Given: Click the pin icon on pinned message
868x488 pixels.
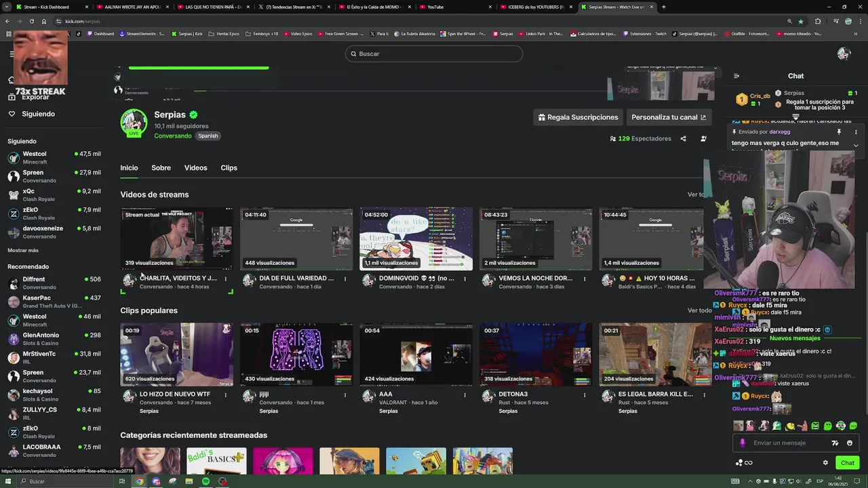Looking at the screenshot, I should (839, 132).
